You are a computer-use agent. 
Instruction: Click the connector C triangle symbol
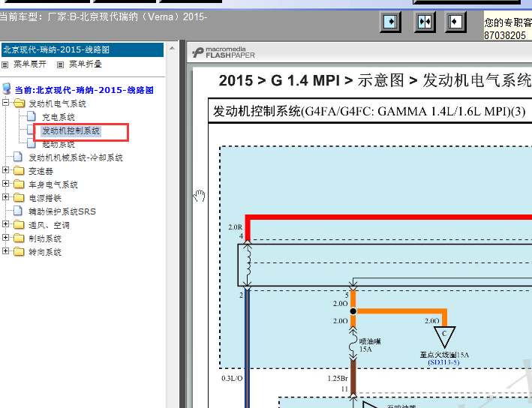(444, 337)
